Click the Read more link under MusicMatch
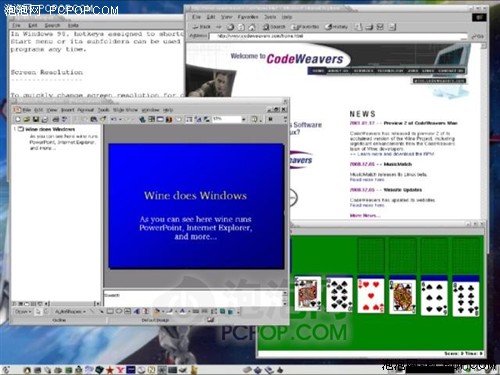 367,180
